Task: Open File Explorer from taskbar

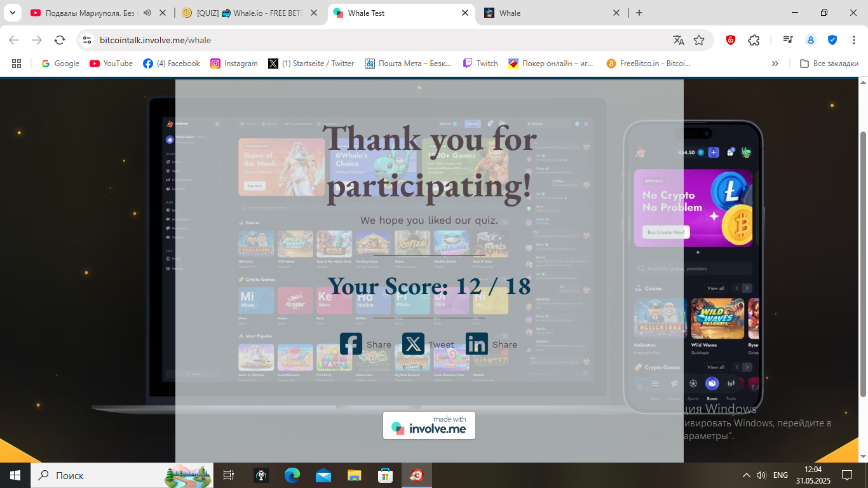Action: coord(355,475)
